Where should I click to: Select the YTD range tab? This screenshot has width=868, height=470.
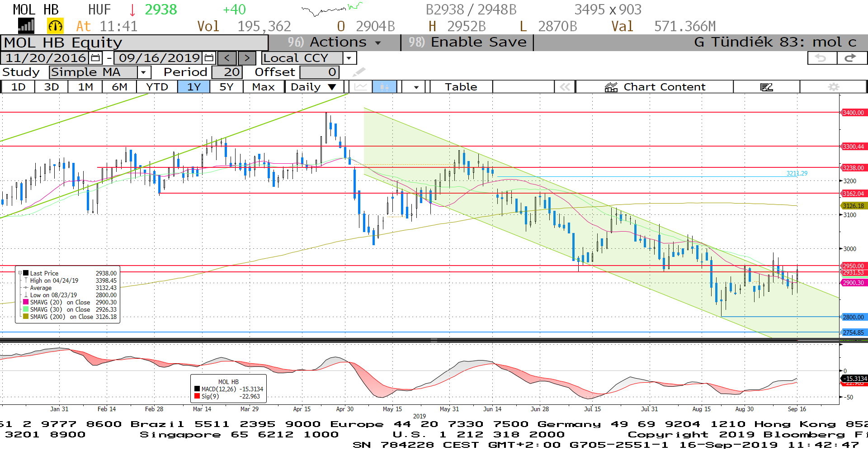pyautogui.click(x=157, y=87)
